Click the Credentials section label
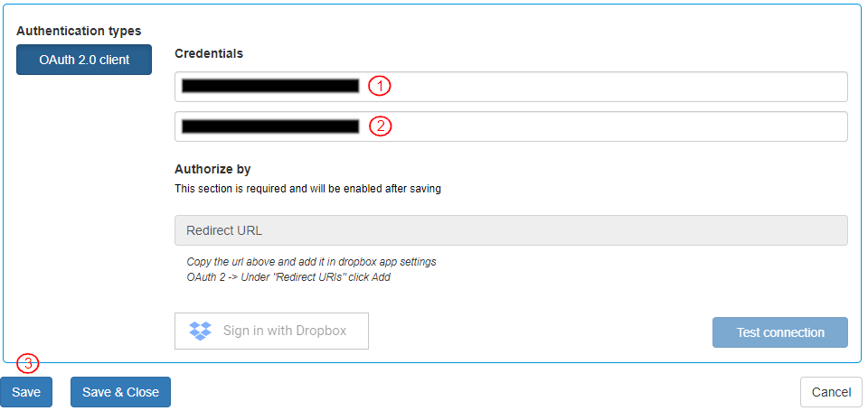Viewport: 868px width, 411px height. tap(209, 53)
